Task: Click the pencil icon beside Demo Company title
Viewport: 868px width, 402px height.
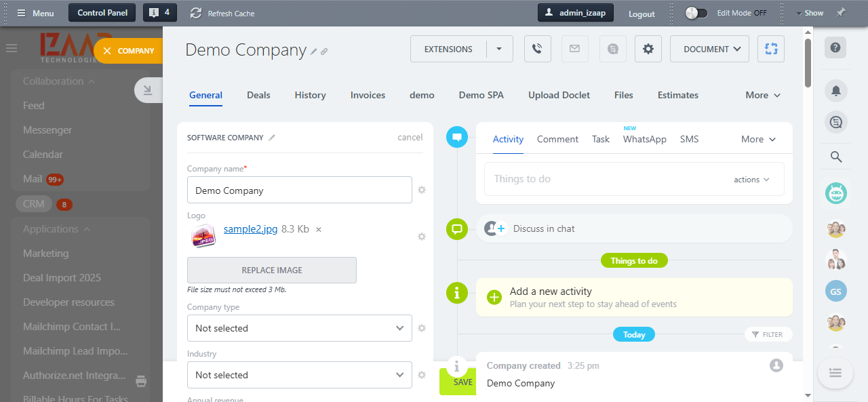Action: pyautogui.click(x=313, y=52)
